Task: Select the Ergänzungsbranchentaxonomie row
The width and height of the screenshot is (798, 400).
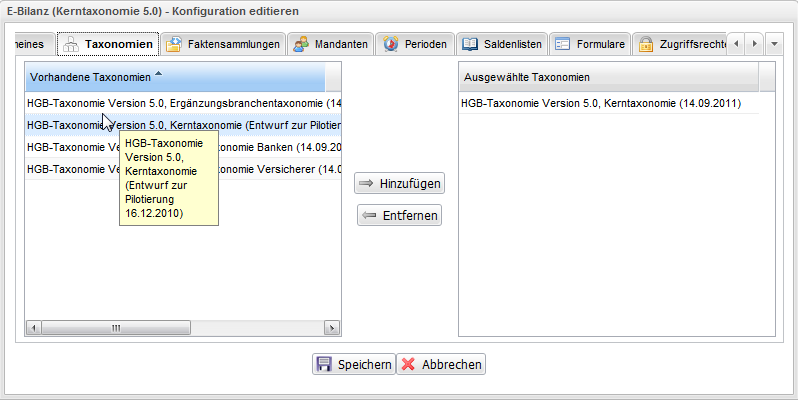Action: point(183,103)
